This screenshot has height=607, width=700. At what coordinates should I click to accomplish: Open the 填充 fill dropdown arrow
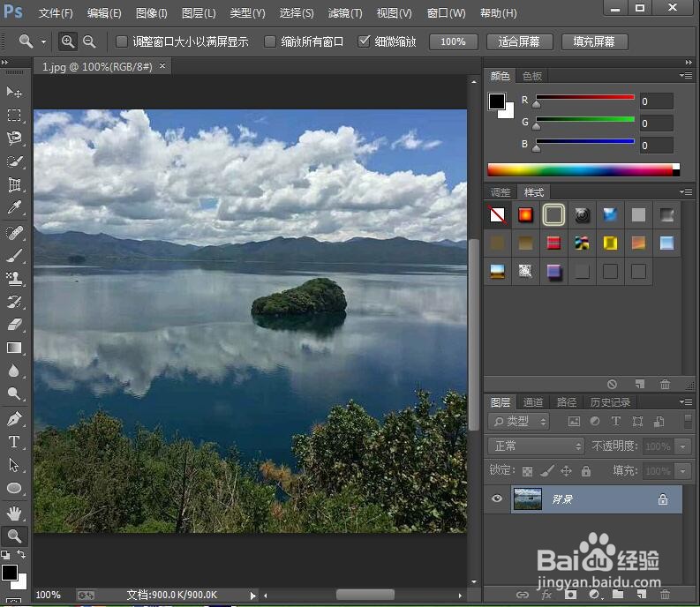click(682, 471)
